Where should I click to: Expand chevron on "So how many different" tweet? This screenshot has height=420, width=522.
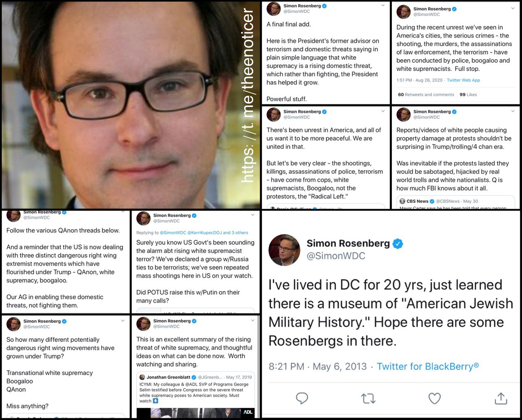[x=123, y=321]
